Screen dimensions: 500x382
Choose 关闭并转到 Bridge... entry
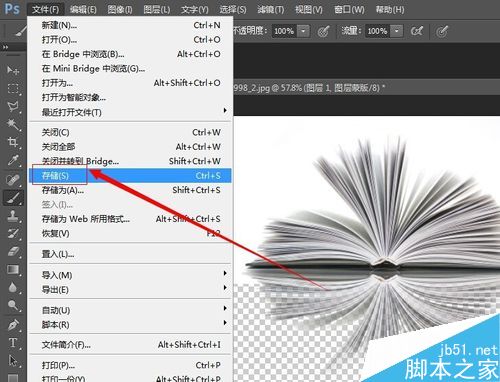[131, 161]
